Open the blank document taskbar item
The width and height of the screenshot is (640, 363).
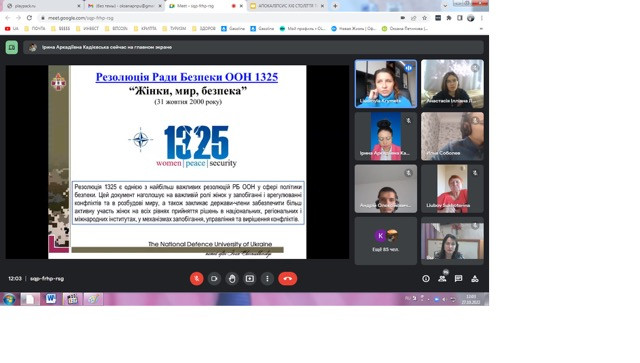(x=30, y=299)
